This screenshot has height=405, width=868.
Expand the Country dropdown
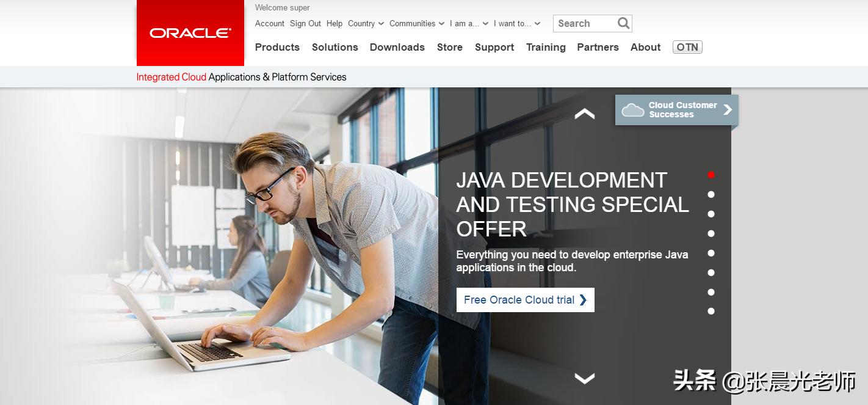click(366, 23)
